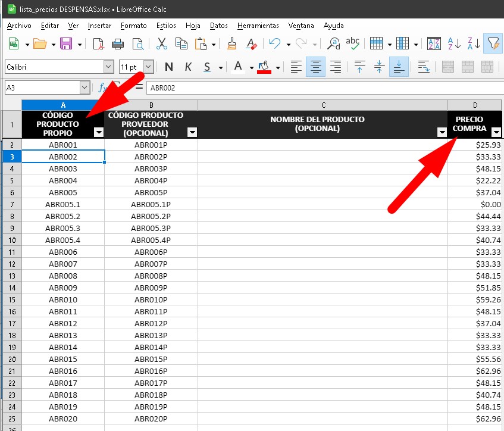
Task: Open the Herramientas menu
Action: click(258, 26)
